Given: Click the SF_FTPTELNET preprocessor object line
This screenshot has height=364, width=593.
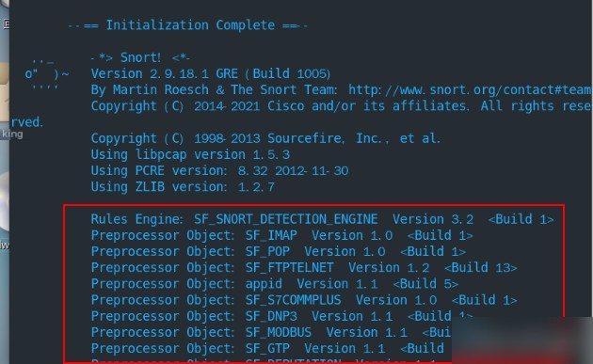Looking at the screenshot, I should point(304,268).
